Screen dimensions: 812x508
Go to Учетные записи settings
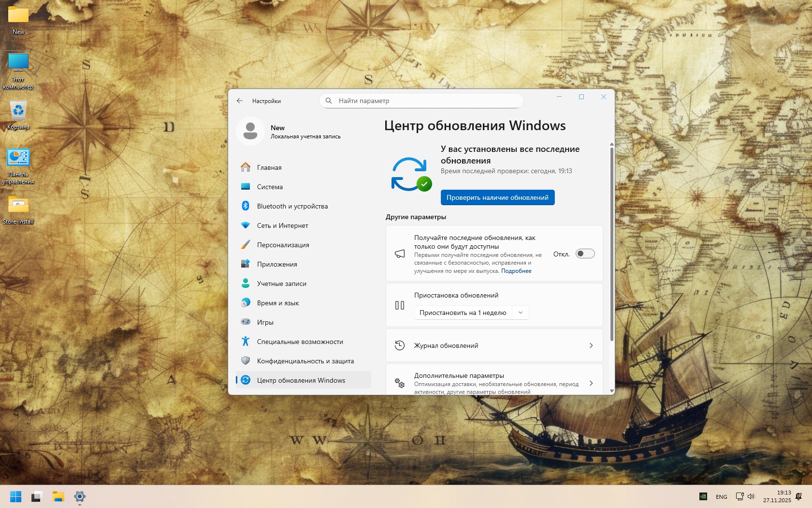coord(304,284)
